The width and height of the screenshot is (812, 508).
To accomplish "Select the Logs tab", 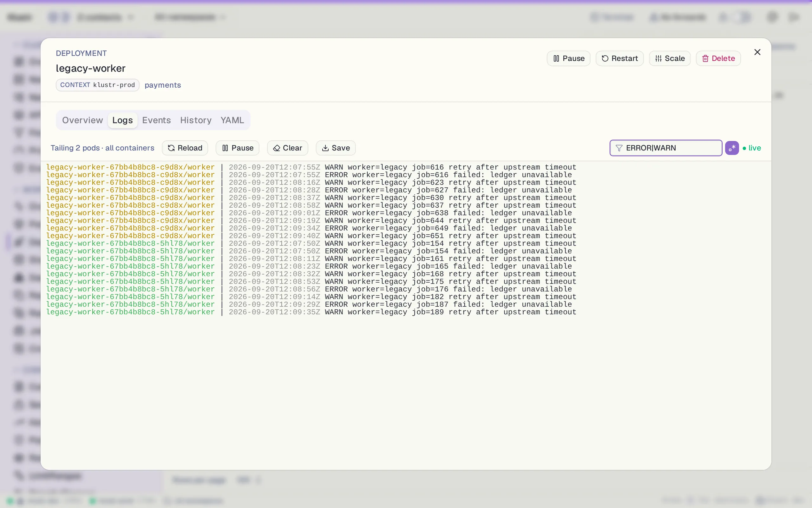I will [122, 120].
